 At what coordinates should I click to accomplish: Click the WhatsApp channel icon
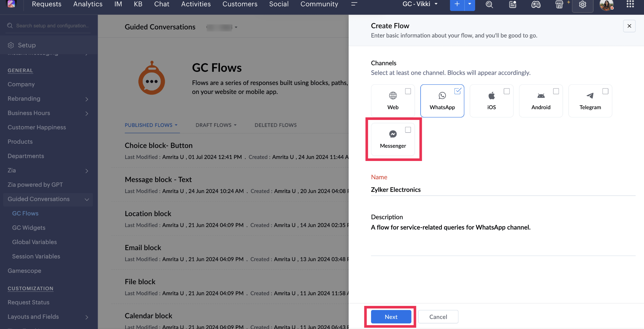pyautogui.click(x=442, y=96)
